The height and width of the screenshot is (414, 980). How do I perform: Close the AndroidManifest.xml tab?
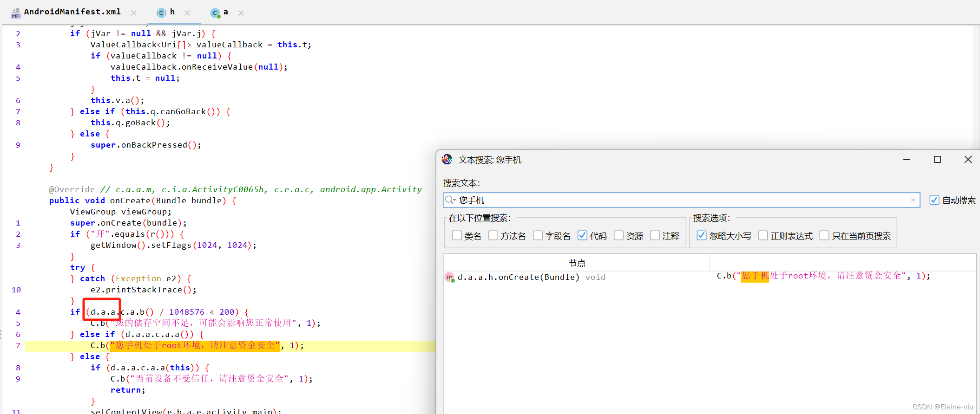click(x=134, y=13)
